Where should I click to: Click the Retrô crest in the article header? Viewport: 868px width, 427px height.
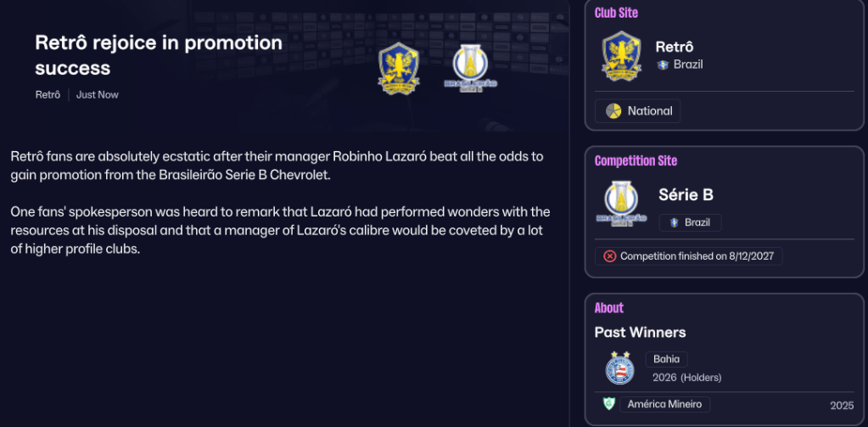[399, 69]
